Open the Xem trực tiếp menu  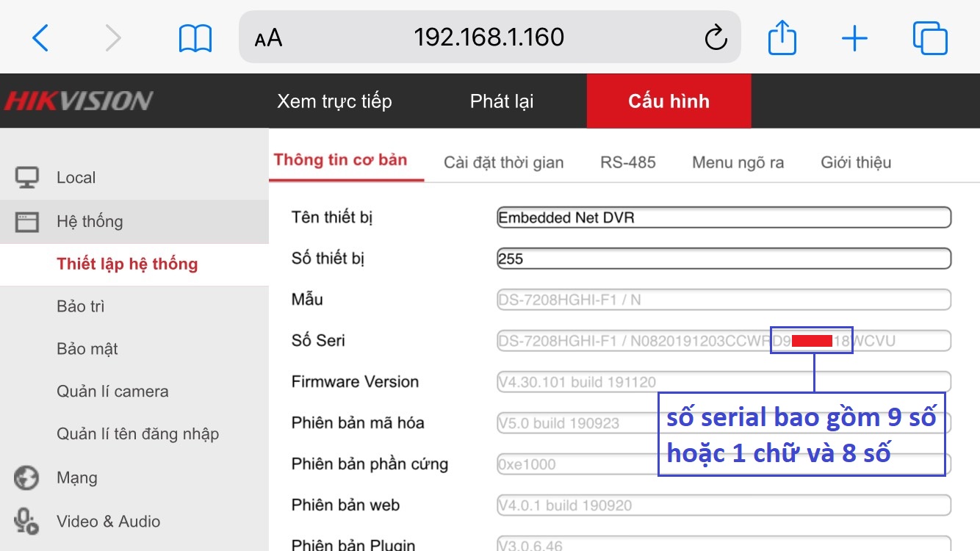[x=334, y=101]
